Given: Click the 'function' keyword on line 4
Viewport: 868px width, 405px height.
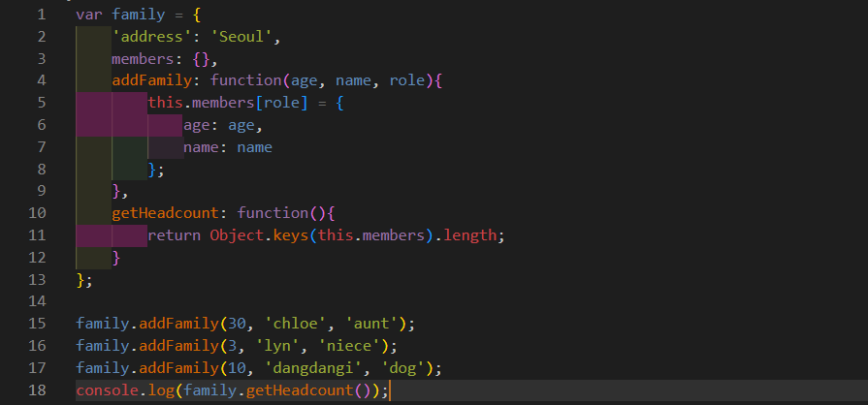Looking at the screenshot, I should (245, 80).
